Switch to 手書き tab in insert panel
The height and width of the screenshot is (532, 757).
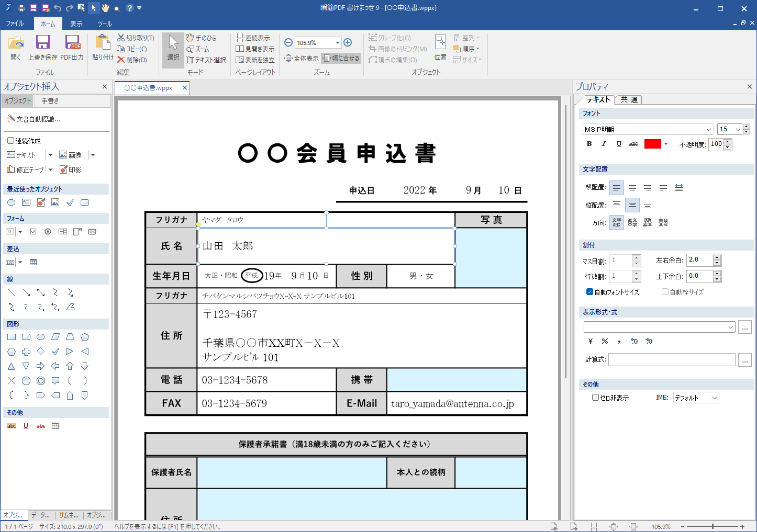[x=50, y=100]
